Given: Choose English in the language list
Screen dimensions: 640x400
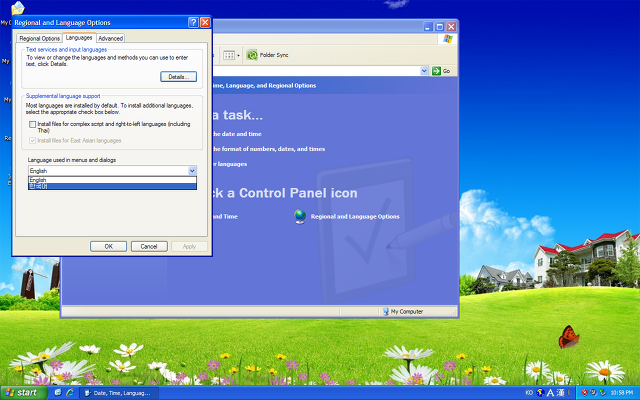Looking at the screenshot, I should (x=112, y=180).
